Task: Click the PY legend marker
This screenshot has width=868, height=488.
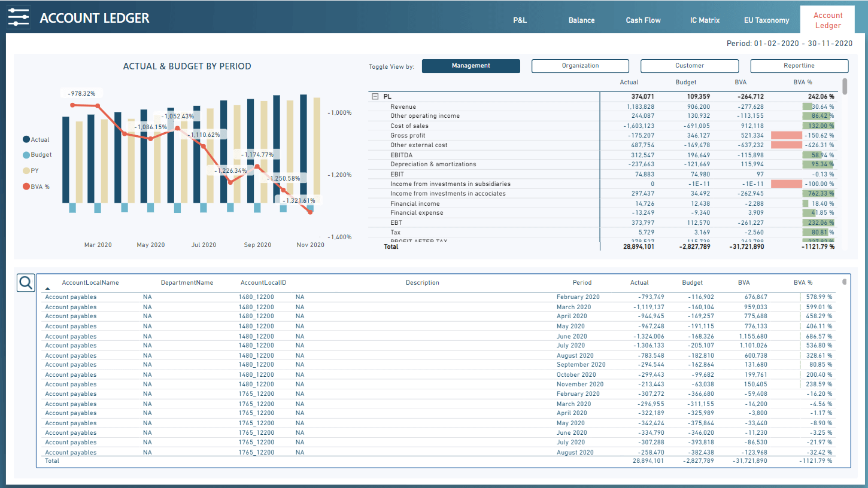Action: tap(26, 170)
